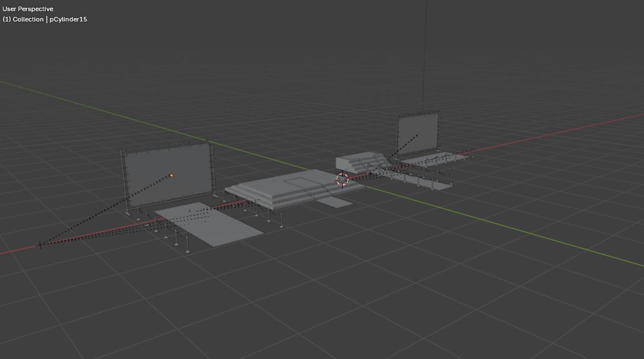Click the "(1) Collection | pCylinder15" label
644x359 pixels.
click(45, 19)
